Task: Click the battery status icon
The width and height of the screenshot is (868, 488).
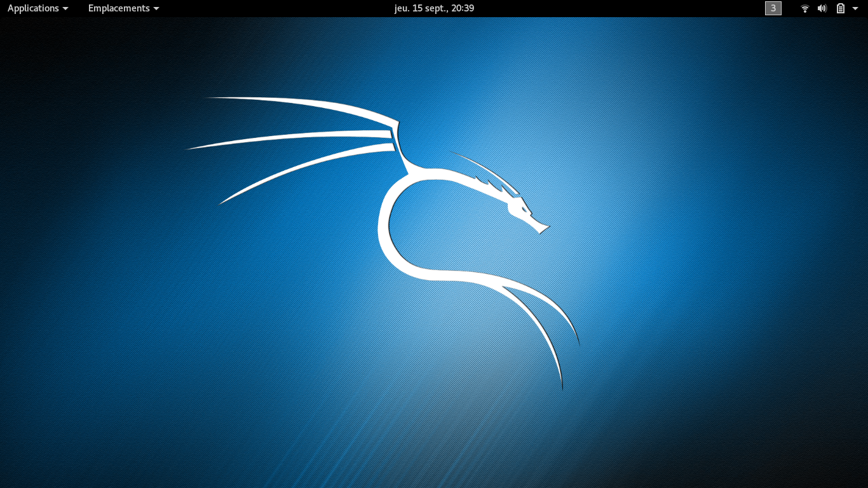Action: click(x=841, y=8)
